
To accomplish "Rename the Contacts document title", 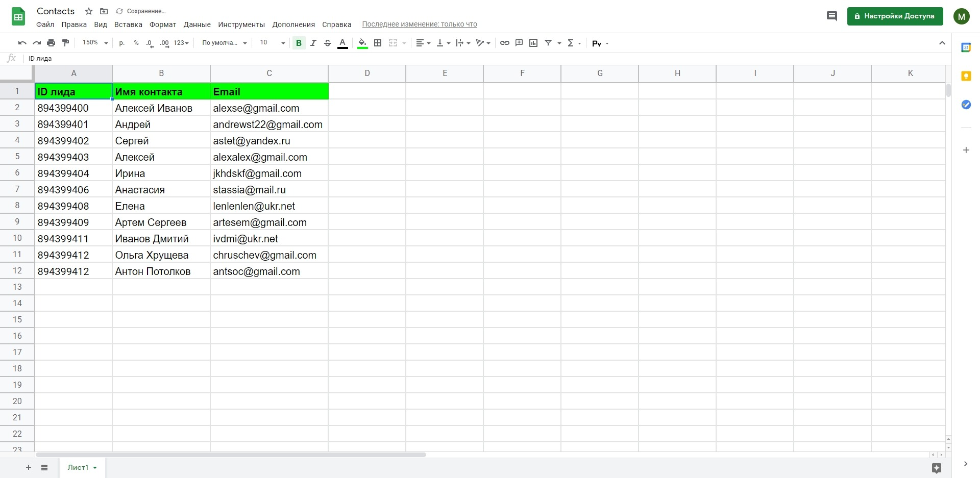I will [x=56, y=11].
